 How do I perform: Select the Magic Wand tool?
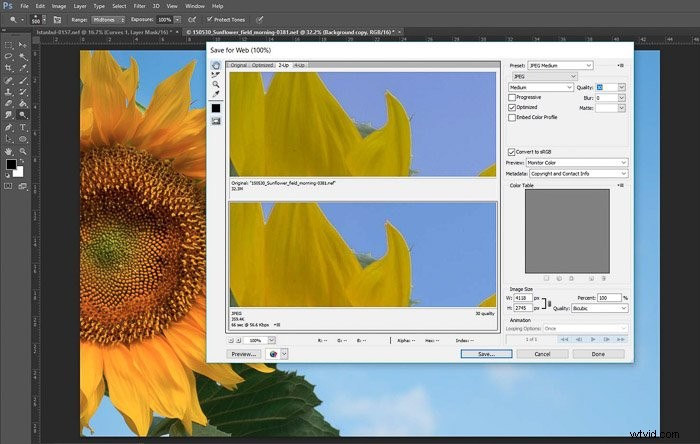click(x=22, y=56)
